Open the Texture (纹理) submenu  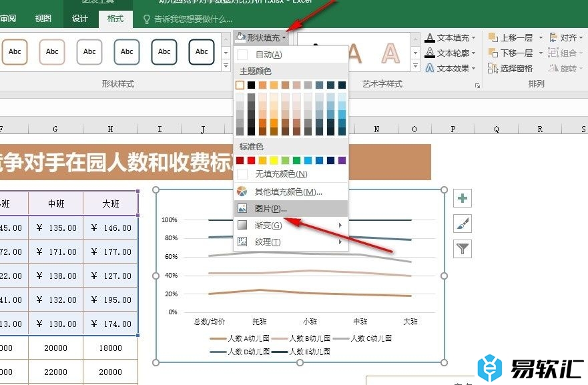(290, 242)
